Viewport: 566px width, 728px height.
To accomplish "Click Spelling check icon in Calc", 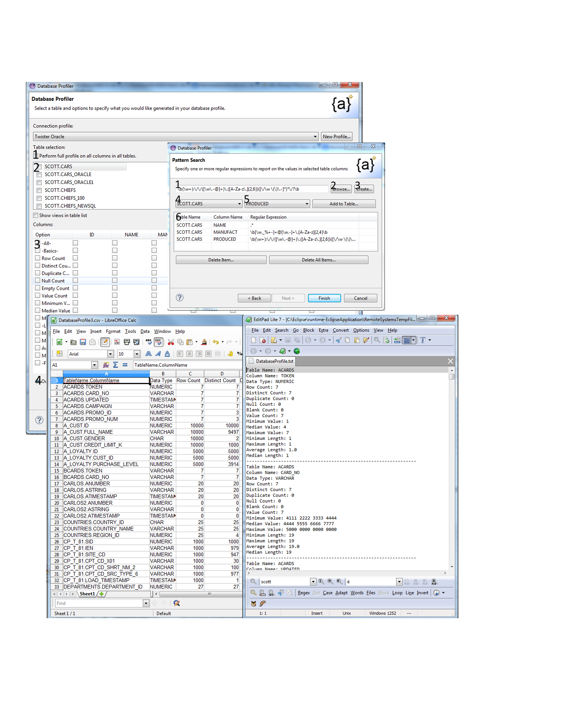I will pos(149,342).
